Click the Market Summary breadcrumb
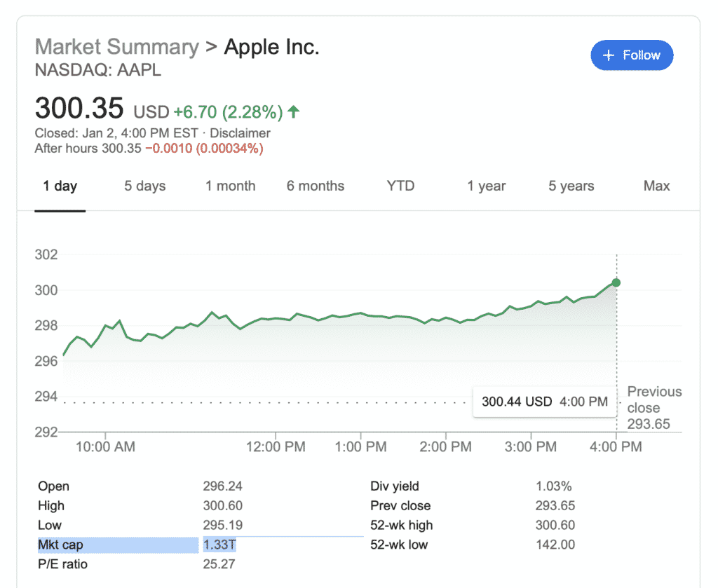The image size is (718, 588). (117, 48)
